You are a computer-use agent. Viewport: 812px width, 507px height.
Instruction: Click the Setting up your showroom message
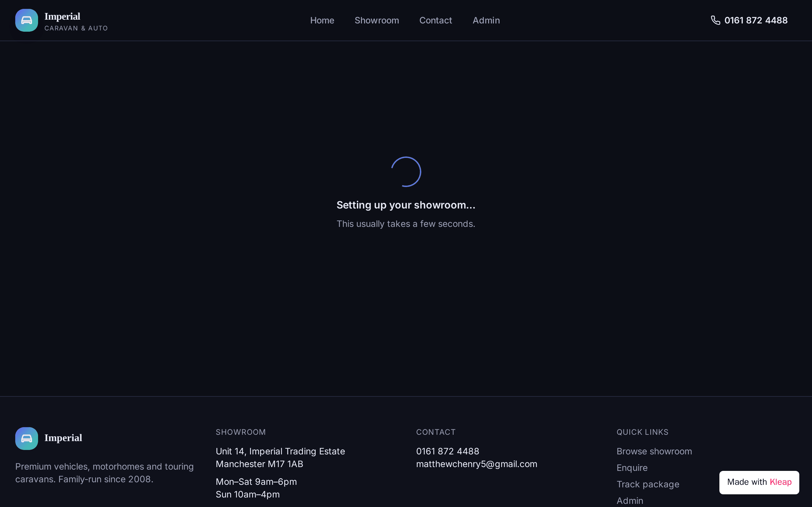click(406, 205)
